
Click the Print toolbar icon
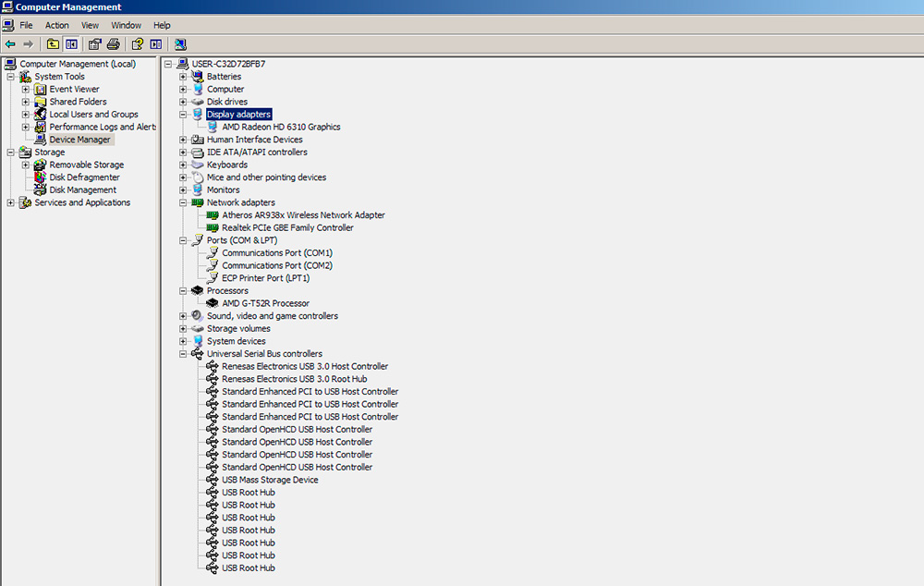tap(113, 43)
